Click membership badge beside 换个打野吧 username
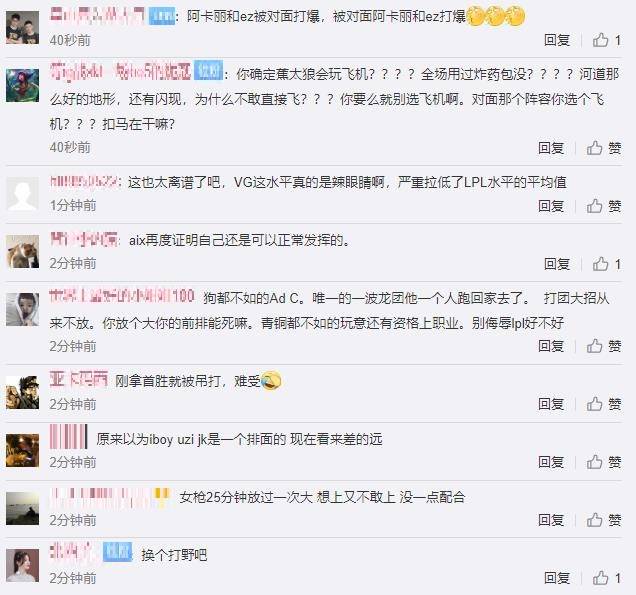This screenshot has width=636, height=595. [x=118, y=552]
